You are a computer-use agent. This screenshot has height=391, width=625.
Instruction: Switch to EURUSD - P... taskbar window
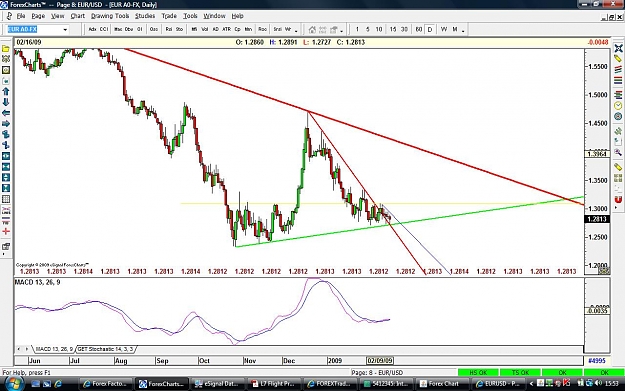(498, 384)
